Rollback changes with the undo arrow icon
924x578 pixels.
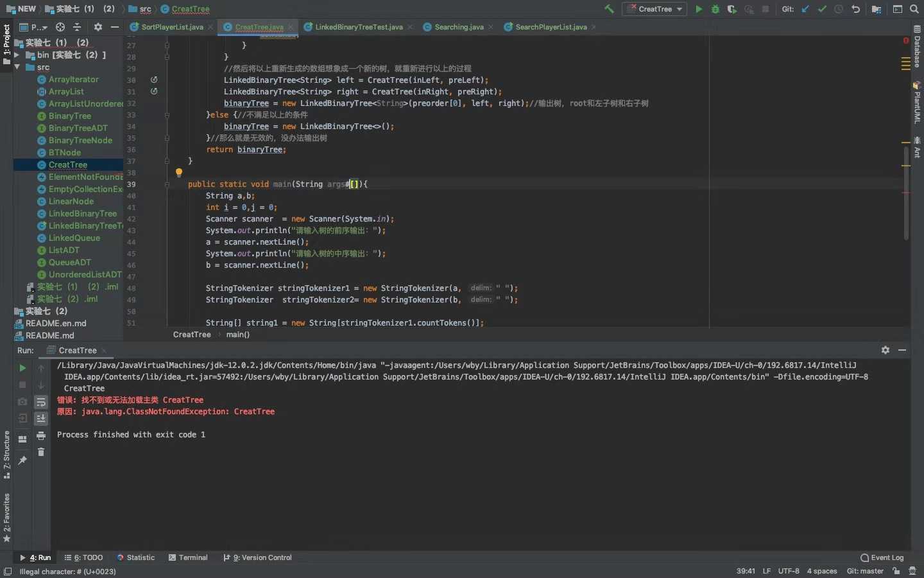[x=855, y=9]
